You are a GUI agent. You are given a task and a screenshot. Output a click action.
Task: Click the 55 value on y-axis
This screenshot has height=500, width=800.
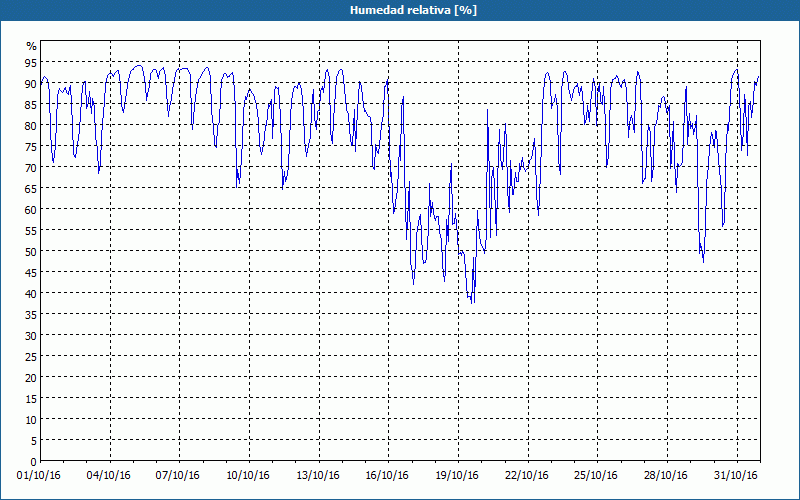click(31, 231)
